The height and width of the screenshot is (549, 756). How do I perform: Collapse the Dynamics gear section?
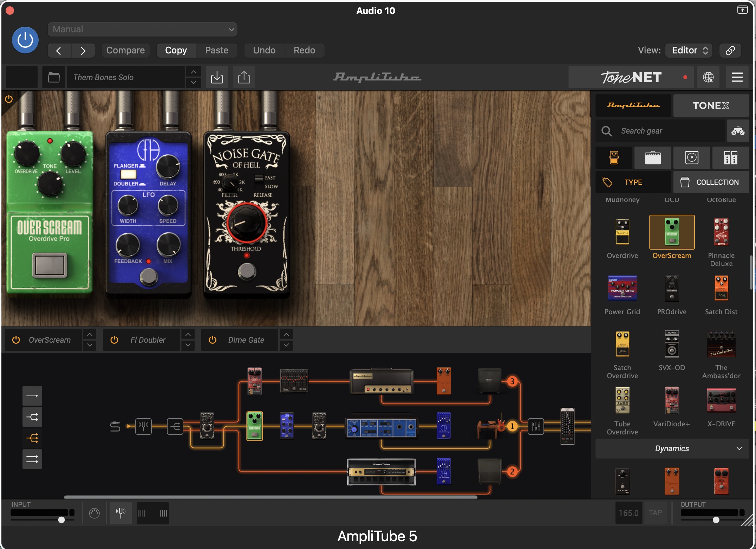pos(739,448)
